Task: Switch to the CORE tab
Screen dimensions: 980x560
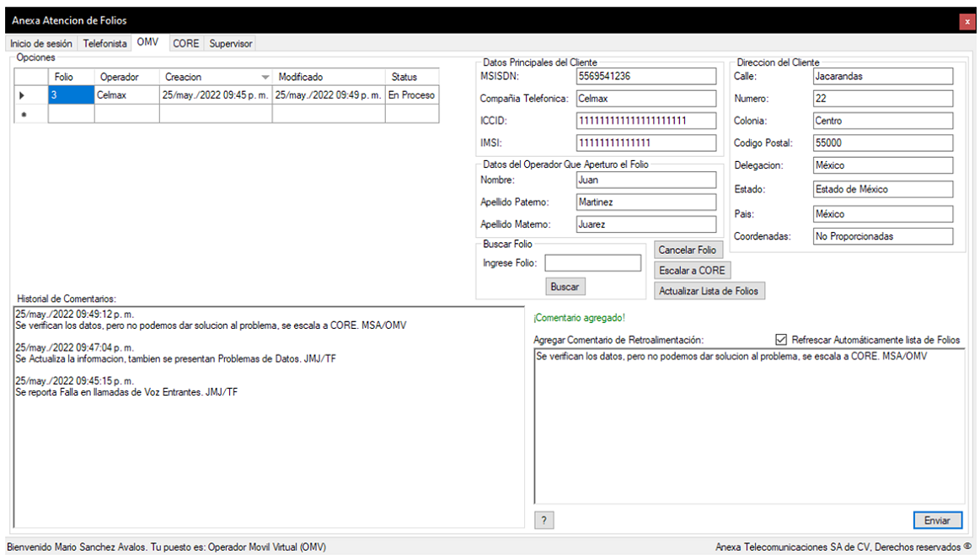Action: tap(185, 43)
